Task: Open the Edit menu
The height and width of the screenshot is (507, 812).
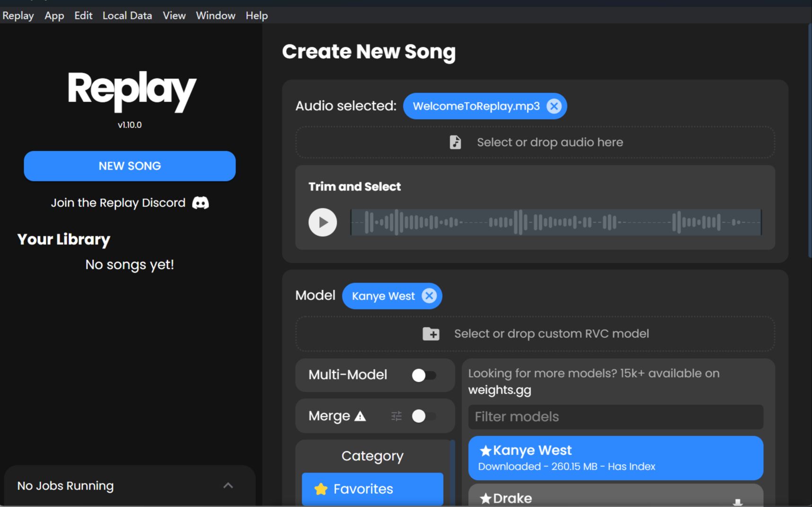Action: 83,16
